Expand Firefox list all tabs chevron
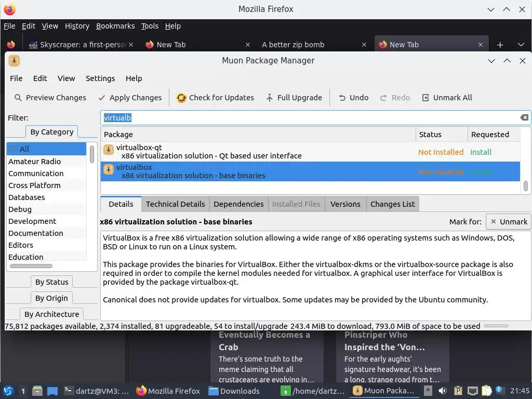The width and height of the screenshot is (532, 399). pyautogui.click(x=521, y=45)
